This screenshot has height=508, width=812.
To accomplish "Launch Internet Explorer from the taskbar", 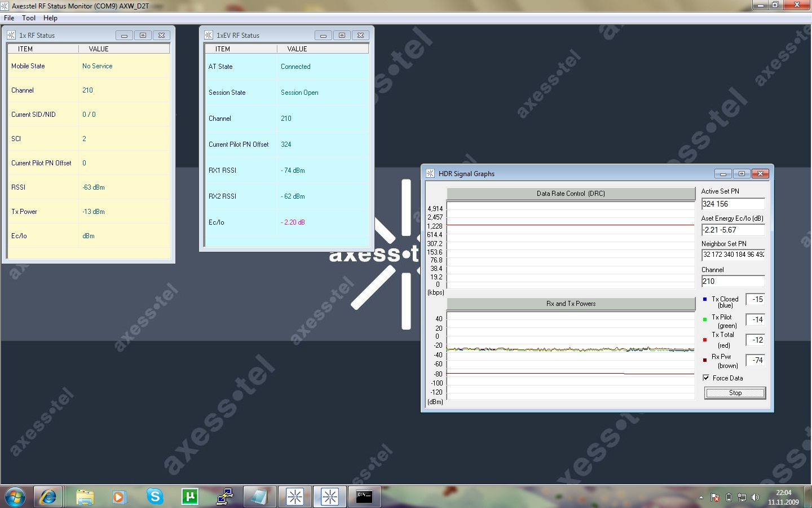I will click(x=48, y=497).
